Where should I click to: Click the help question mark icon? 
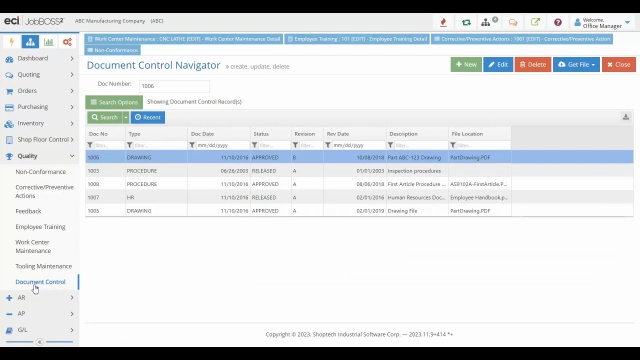(558, 22)
